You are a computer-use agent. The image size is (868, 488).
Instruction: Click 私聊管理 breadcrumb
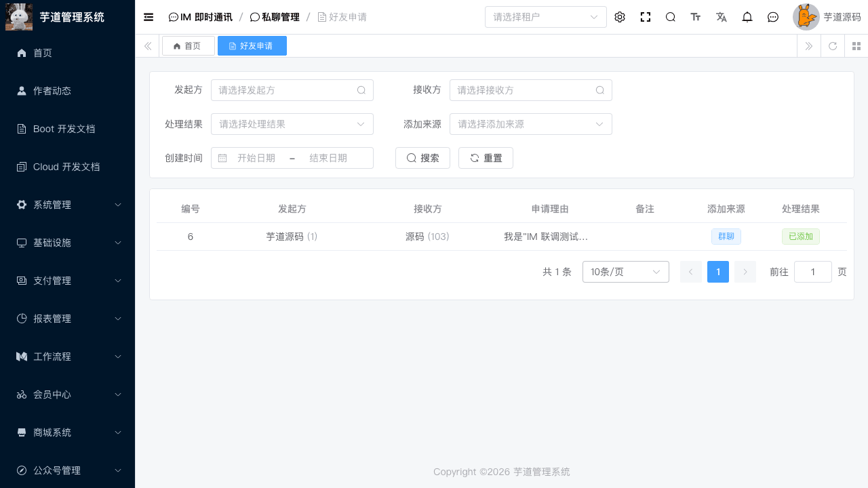point(275,17)
